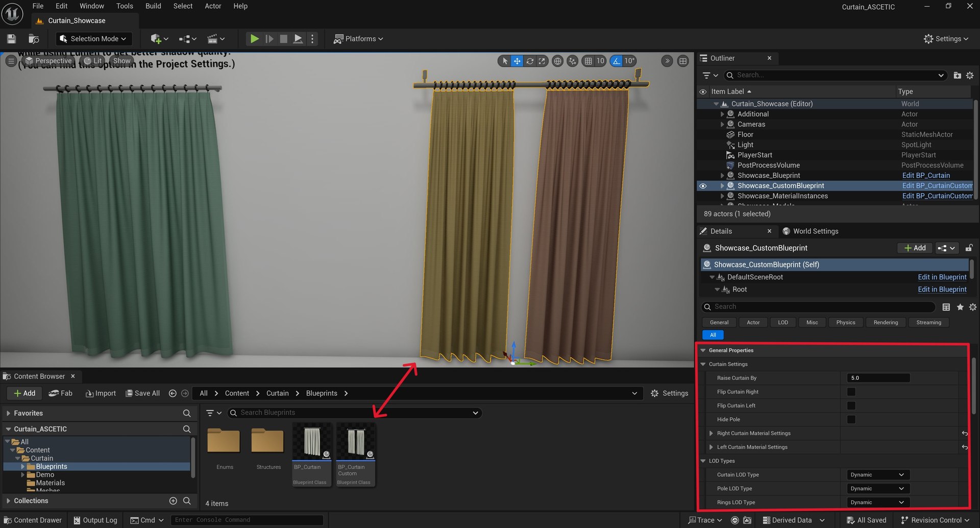Open the blueprints toolbar menu
Image resolution: width=980 pixels, height=528 pixels.
187,39
